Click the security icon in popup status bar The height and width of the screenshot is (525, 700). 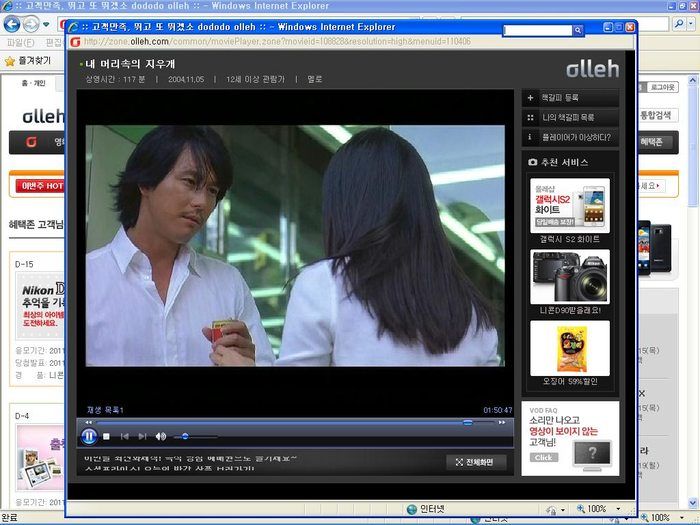[552, 509]
